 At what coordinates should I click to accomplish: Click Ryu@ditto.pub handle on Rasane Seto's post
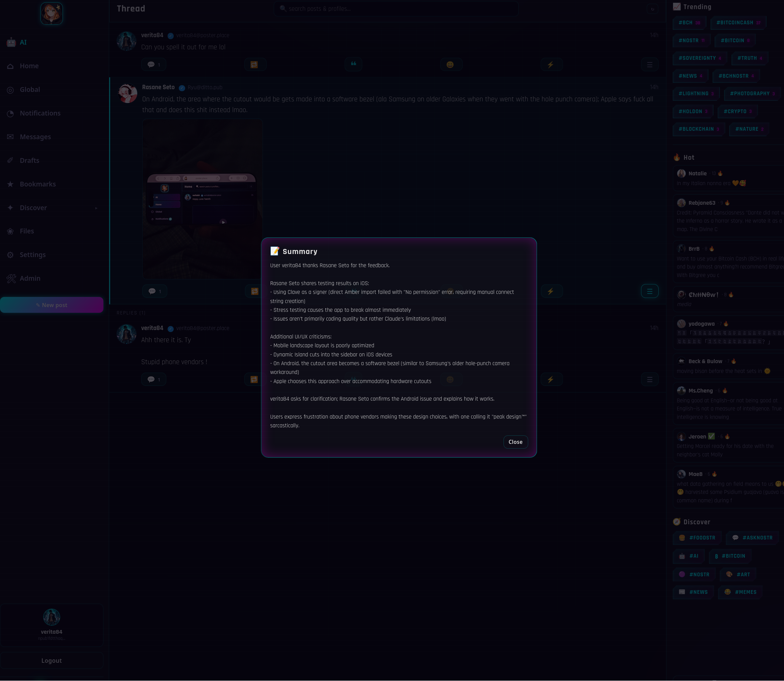(204, 87)
